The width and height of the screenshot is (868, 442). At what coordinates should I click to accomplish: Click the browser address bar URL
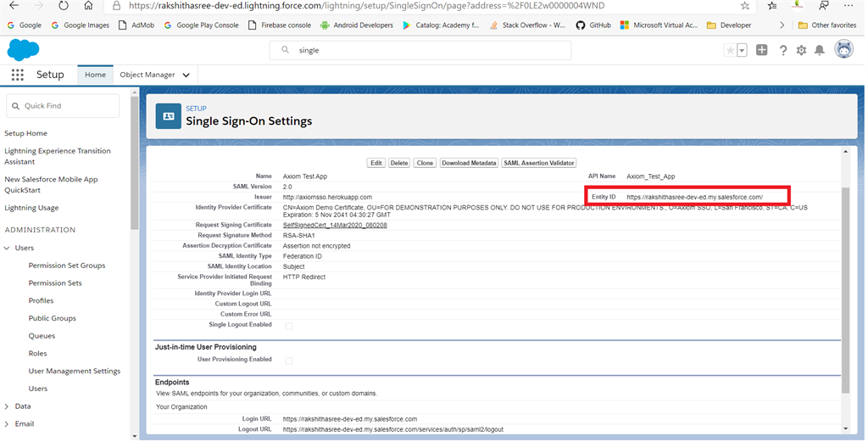[x=366, y=6]
